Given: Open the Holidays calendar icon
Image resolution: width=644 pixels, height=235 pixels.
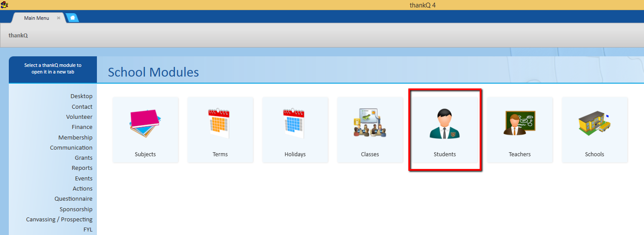Looking at the screenshot, I should point(295,123).
